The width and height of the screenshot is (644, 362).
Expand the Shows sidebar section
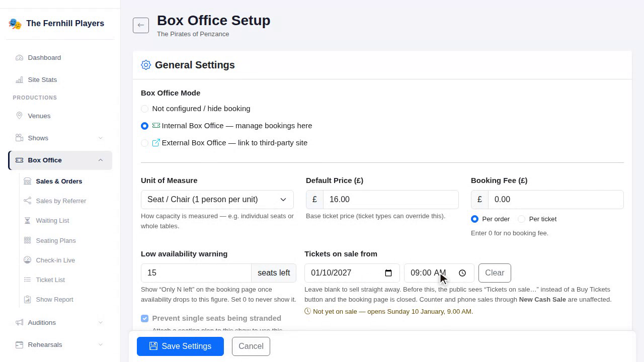100,138
